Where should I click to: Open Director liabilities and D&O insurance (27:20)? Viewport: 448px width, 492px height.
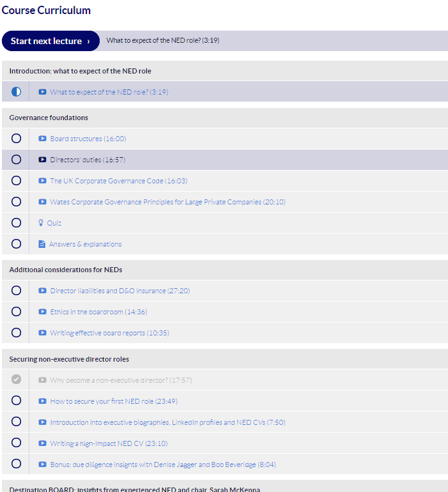pyautogui.click(x=120, y=291)
